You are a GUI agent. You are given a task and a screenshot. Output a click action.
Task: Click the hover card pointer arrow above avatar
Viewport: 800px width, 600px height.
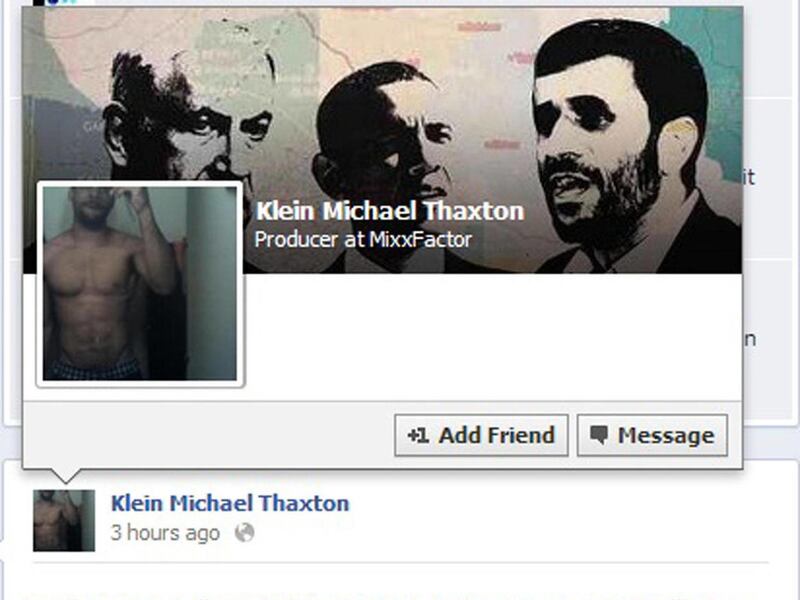pos(65,476)
